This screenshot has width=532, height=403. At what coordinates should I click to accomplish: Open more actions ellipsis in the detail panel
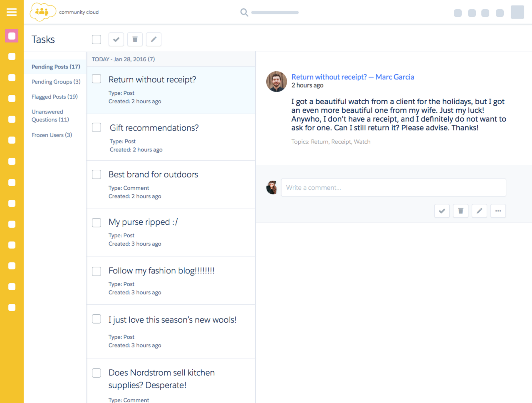click(x=498, y=211)
